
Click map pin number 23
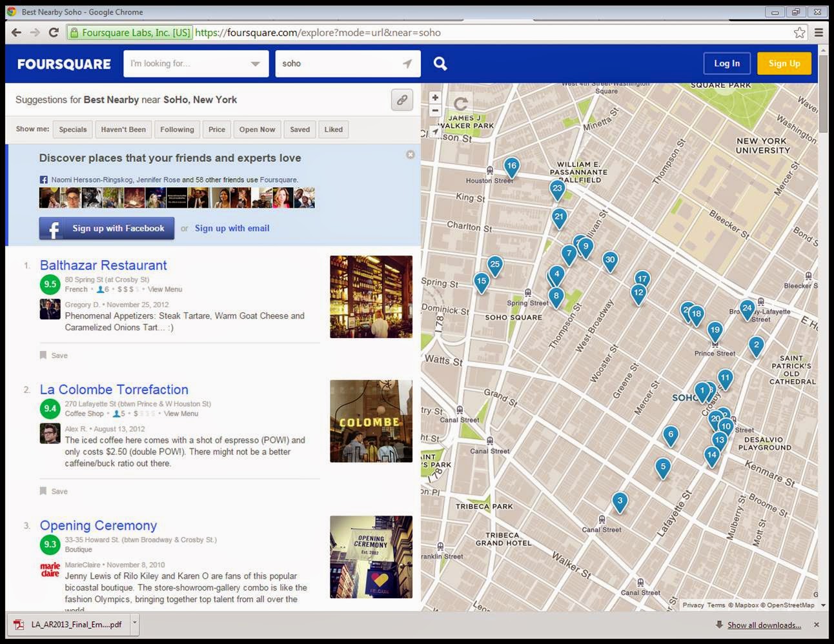[557, 190]
